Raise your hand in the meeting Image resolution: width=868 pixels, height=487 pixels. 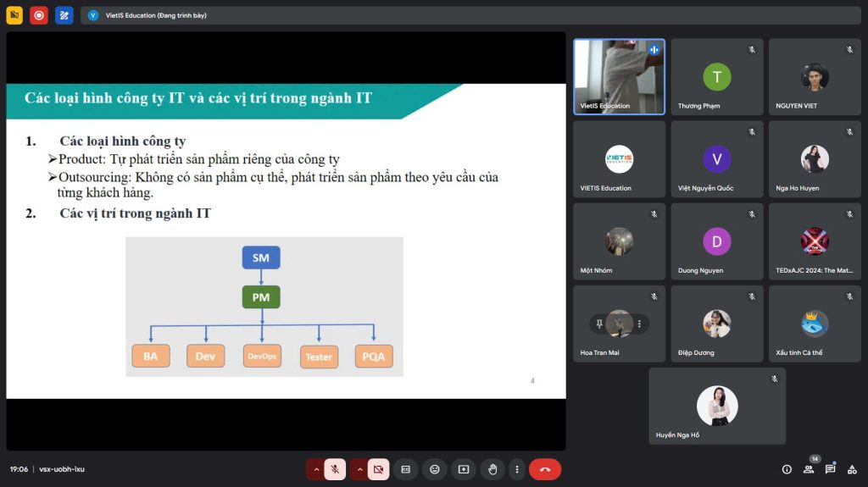492,469
